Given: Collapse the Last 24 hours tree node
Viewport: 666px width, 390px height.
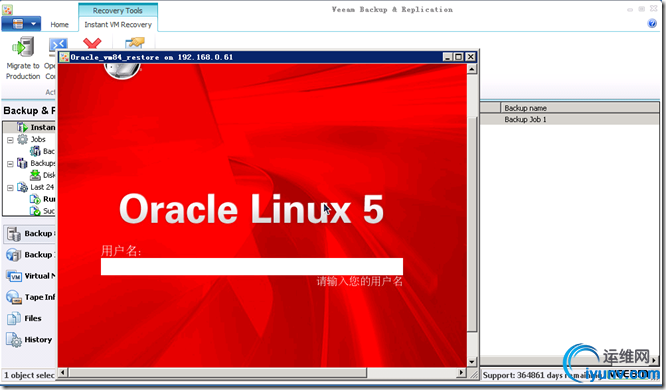Looking at the screenshot, I should point(10,187).
